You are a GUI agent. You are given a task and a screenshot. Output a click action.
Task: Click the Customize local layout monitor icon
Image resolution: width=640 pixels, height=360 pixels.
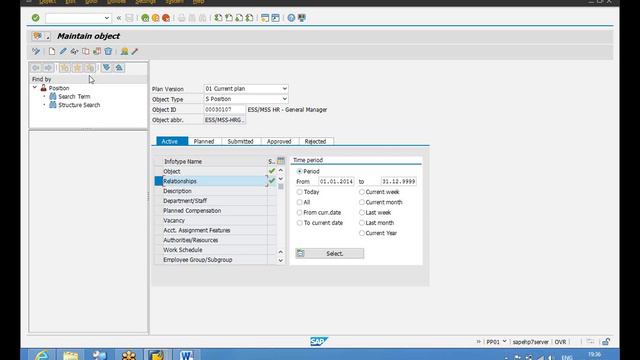point(302,18)
